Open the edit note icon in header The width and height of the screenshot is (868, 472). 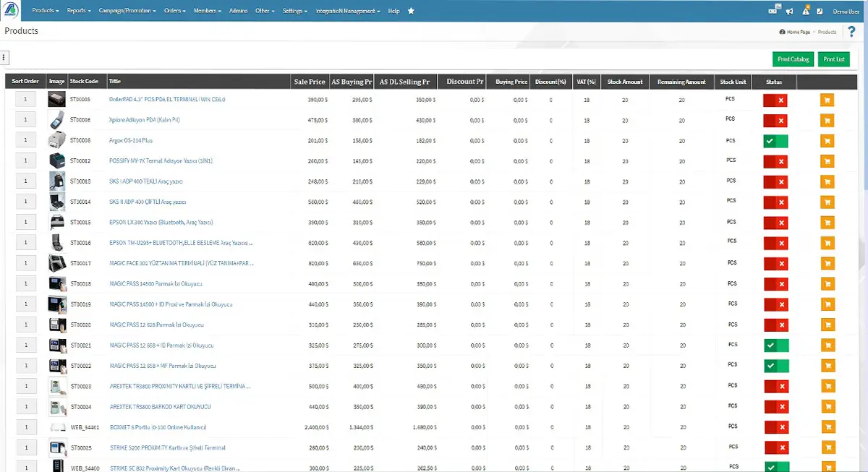tap(820, 11)
